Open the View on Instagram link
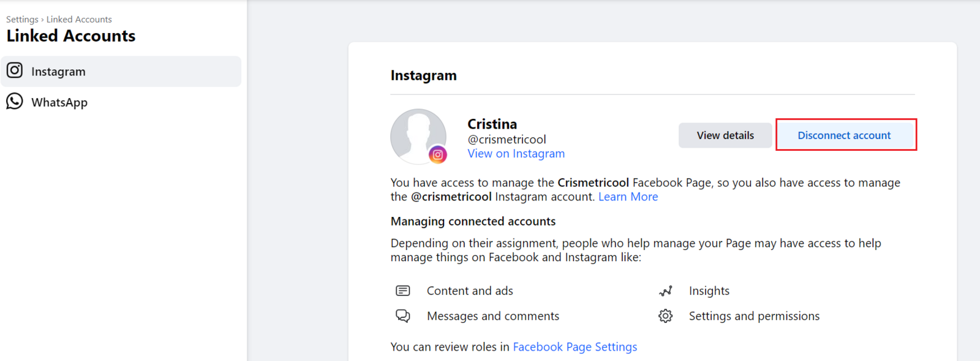 [x=516, y=154]
